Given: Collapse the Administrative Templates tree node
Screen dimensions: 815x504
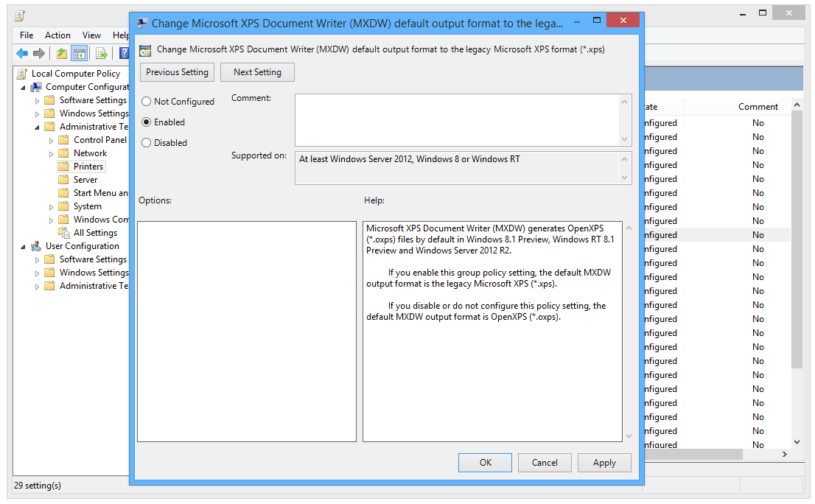Looking at the screenshot, I should [35, 126].
